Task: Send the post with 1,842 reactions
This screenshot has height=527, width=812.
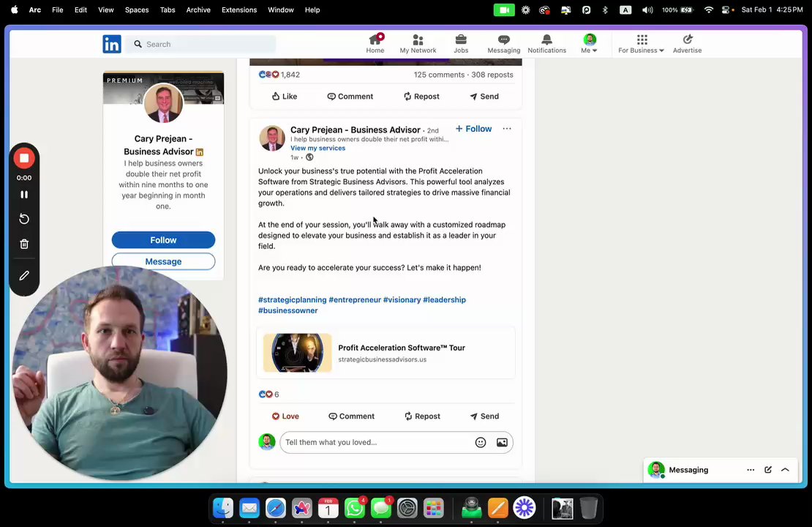Action: (484, 97)
